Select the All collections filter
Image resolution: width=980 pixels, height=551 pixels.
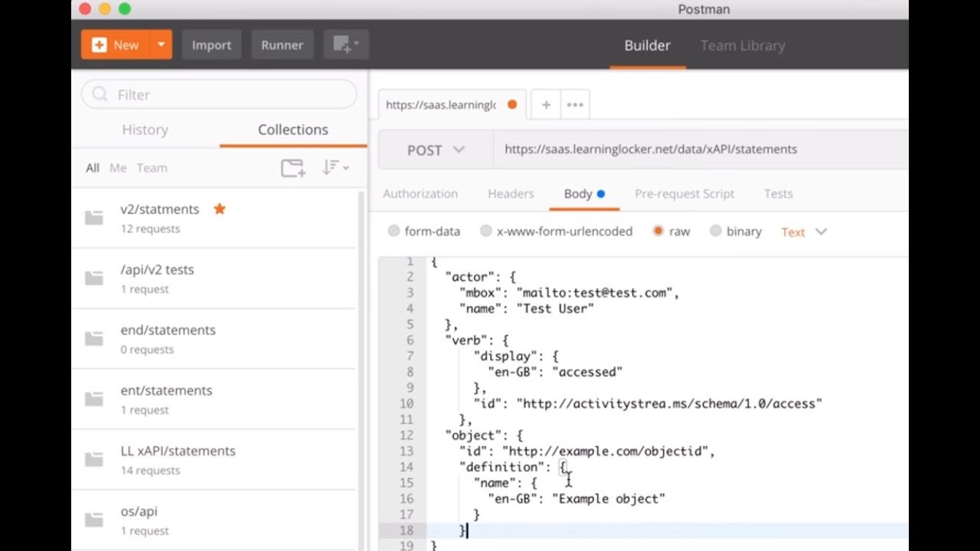(x=93, y=168)
